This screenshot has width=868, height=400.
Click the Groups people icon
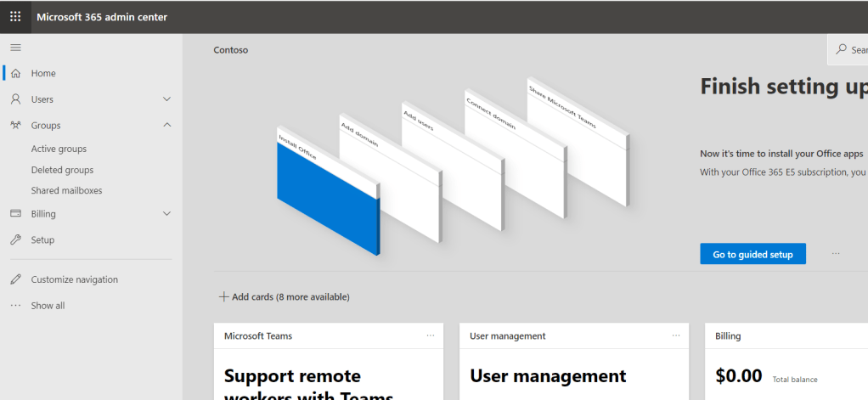[15, 126]
